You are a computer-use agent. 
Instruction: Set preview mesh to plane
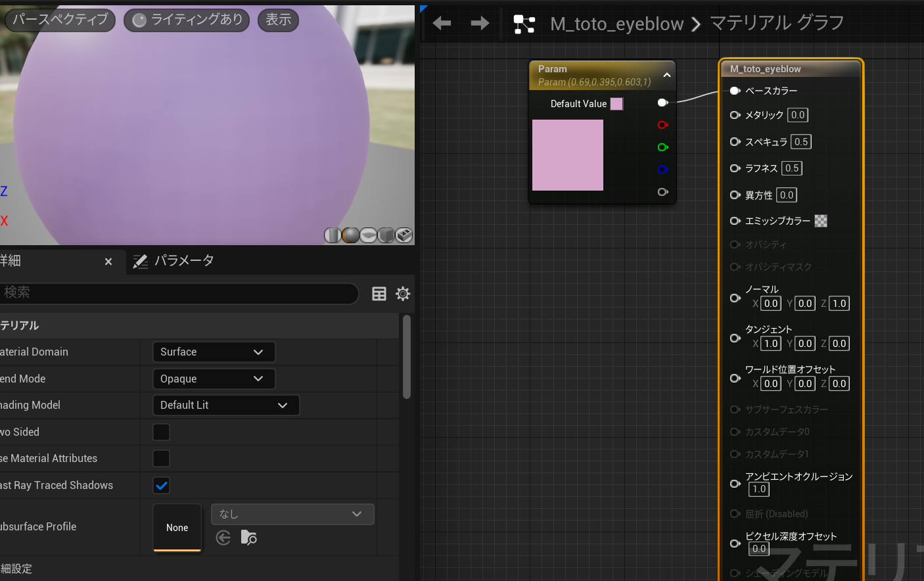368,235
